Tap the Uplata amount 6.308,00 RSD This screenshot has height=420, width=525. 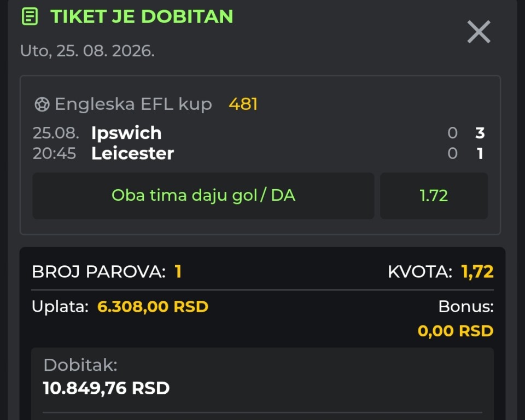click(x=153, y=306)
